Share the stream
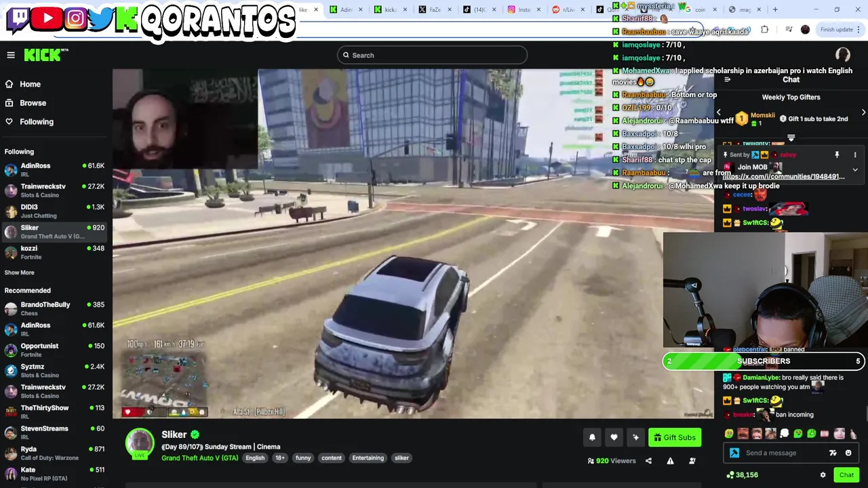This screenshot has height=488, width=868. click(x=648, y=461)
